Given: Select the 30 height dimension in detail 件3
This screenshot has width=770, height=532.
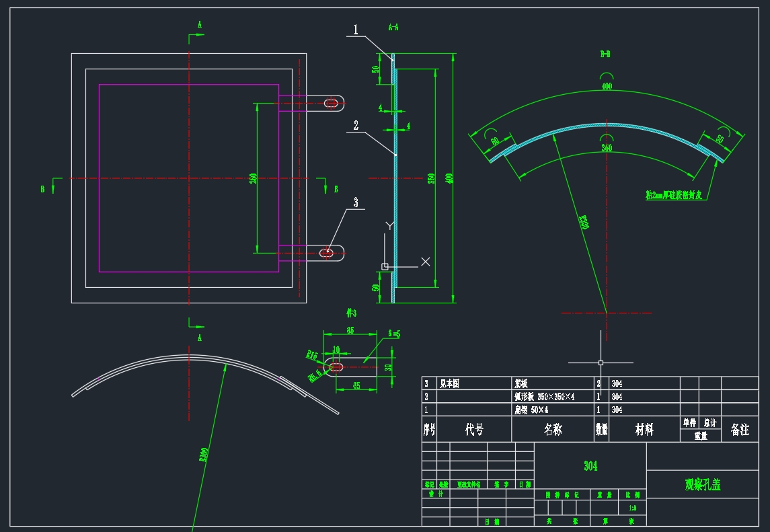Looking at the screenshot, I should [389, 367].
